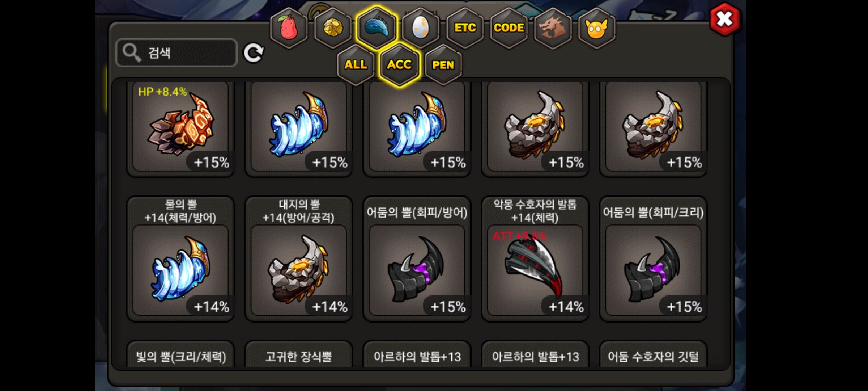Select 악몽 수호자의 발톱 +14 claw item
This screenshot has height=391, width=868.
point(535,258)
